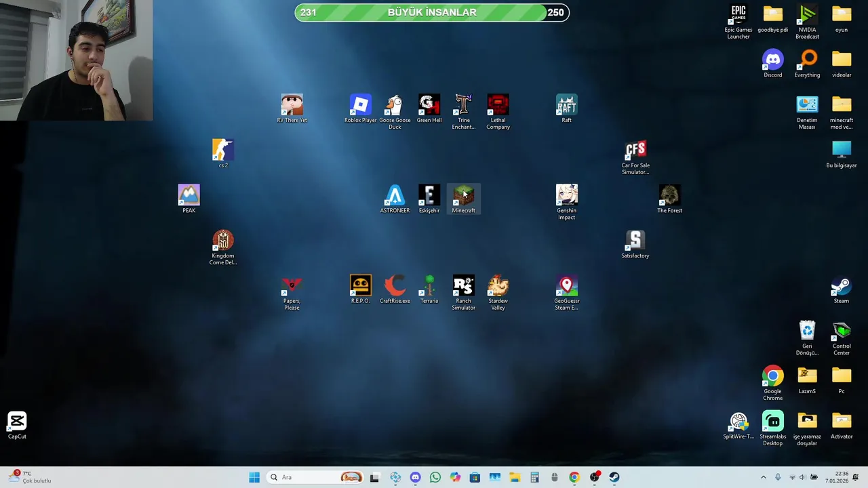Open the weather widget Çok bulutlu
The image size is (868, 488).
coord(28,477)
